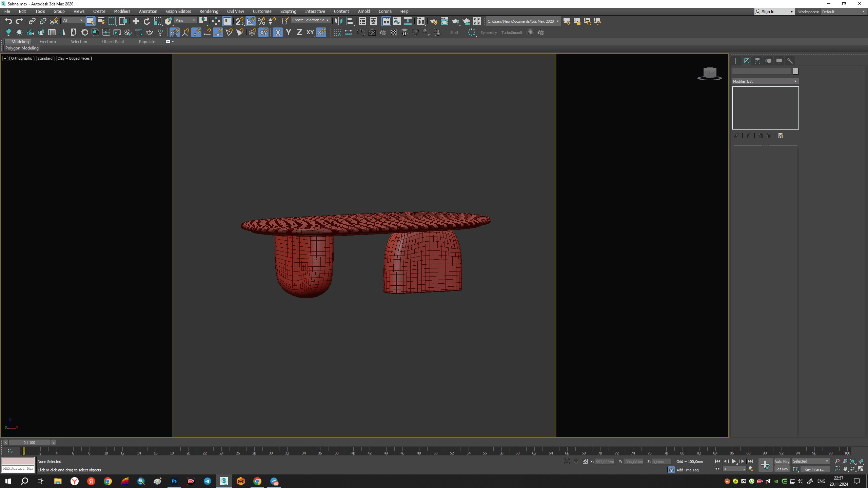Click the Zoom Extents All icon

(x=861, y=461)
